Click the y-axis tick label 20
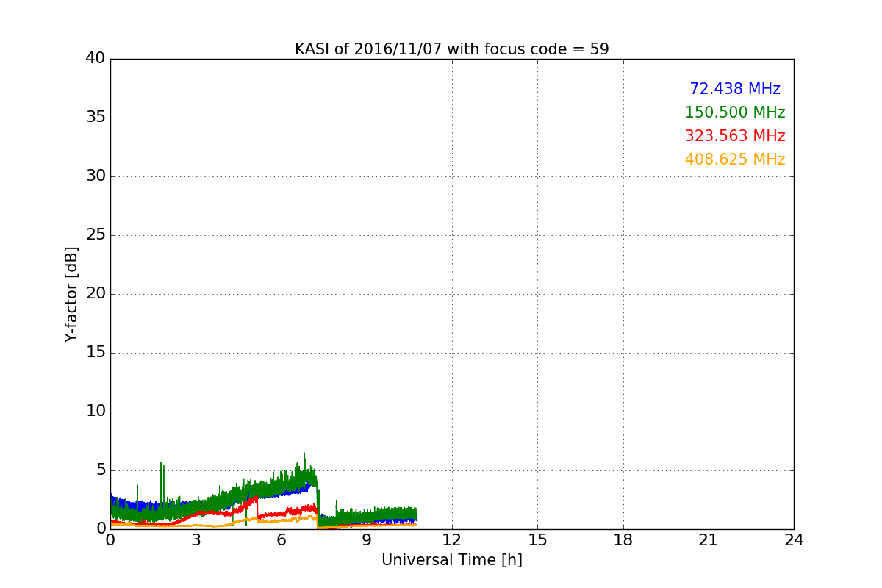 click(96, 294)
